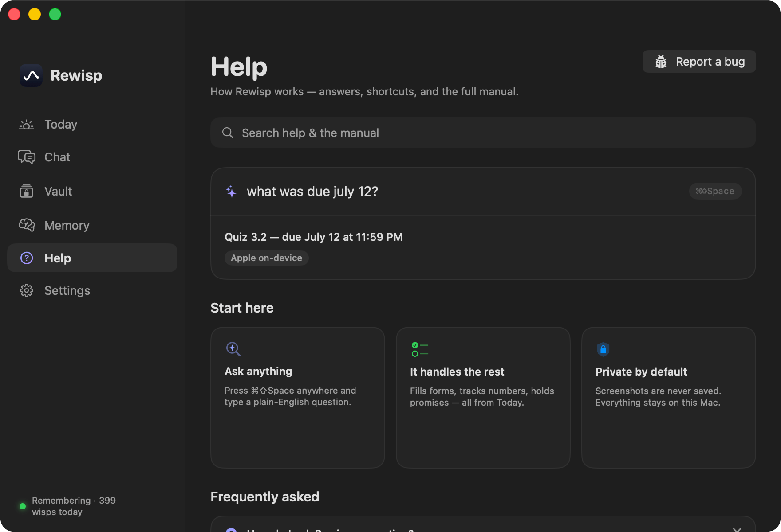This screenshot has height=532, width=781.
Task: Focus the Search help & the manual field
Action: [x=483, y=133]
